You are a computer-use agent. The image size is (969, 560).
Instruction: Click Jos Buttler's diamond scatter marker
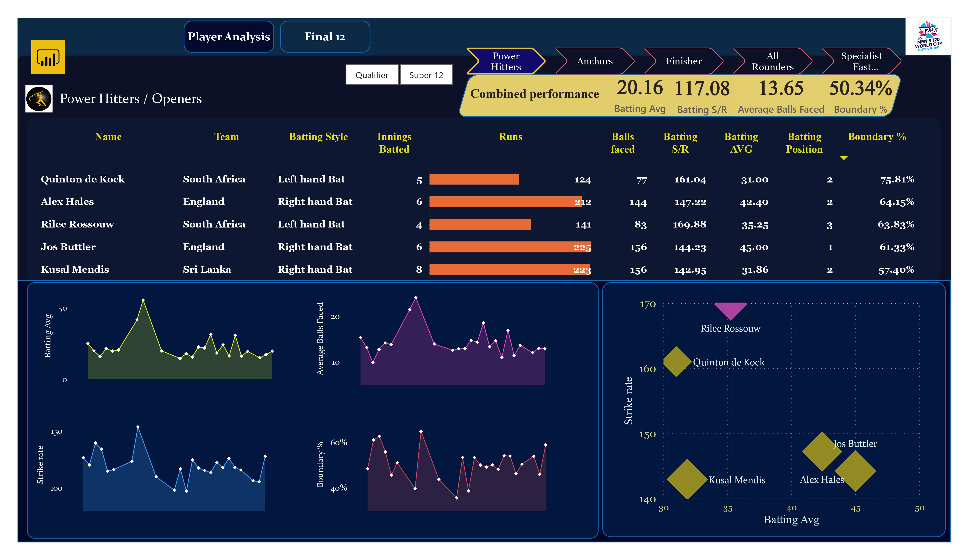coord(855,470)
